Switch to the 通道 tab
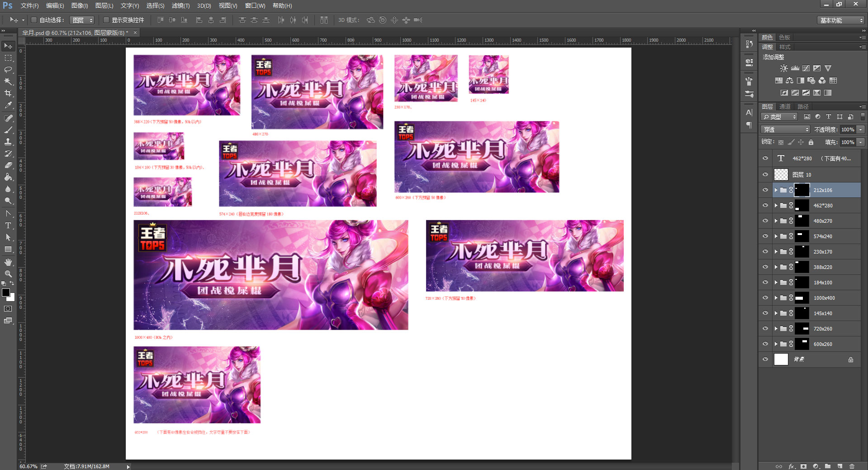The height and width of the screenshot is (470, 868). click(x=785, y=107)
